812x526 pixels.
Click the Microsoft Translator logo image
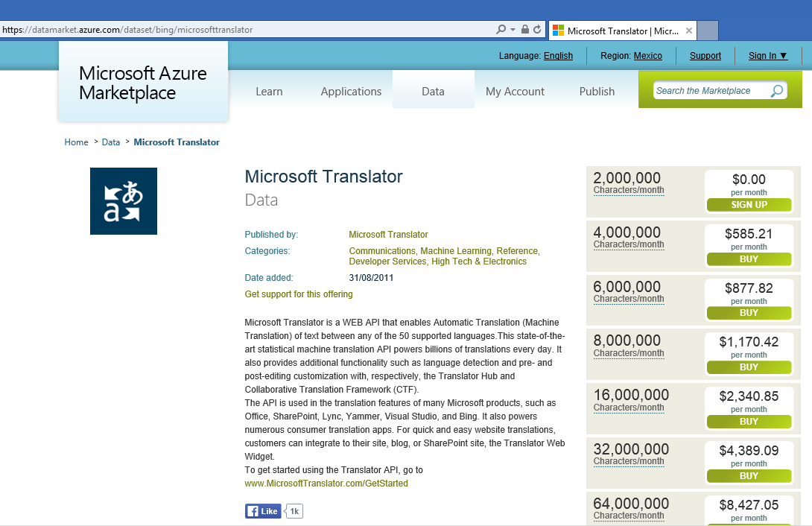124,201
